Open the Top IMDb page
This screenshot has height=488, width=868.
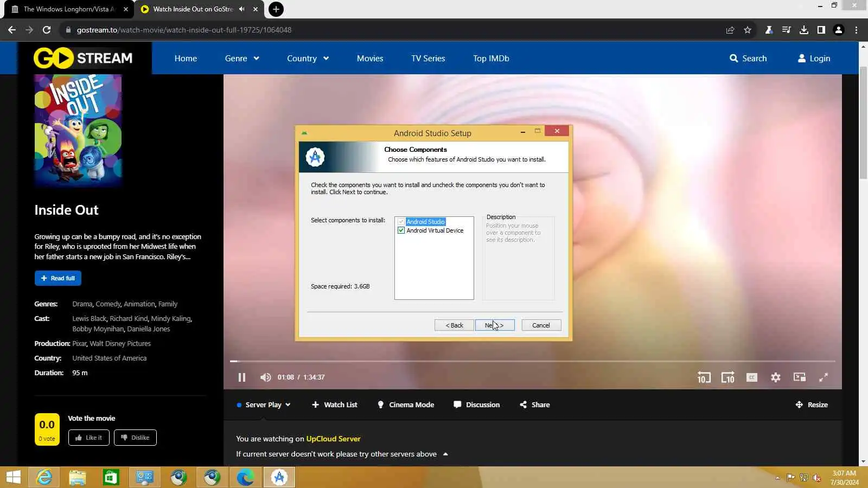point(491,59)
